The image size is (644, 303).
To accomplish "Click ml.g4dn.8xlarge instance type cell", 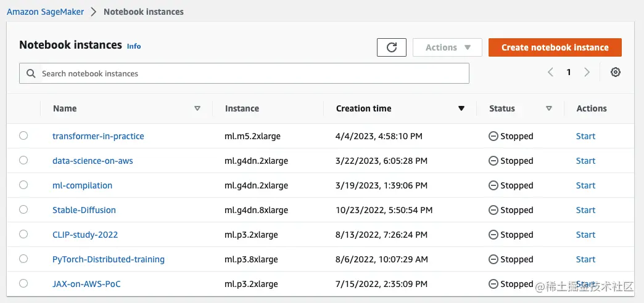I will click(256, 210).
